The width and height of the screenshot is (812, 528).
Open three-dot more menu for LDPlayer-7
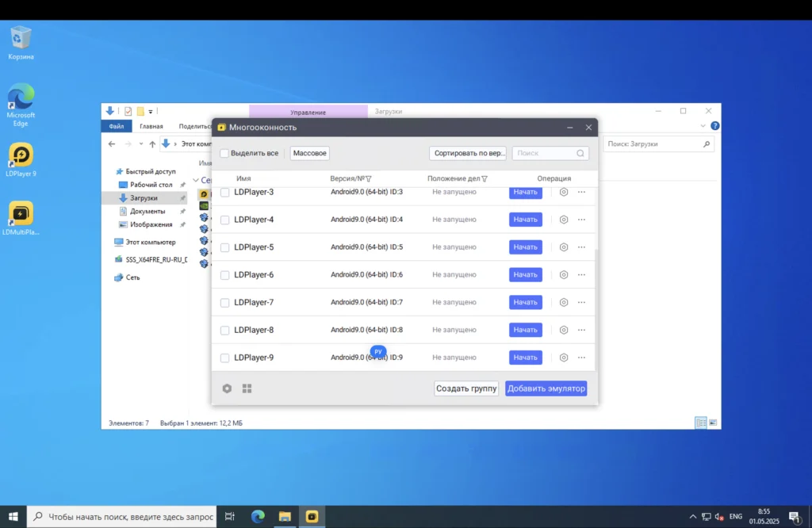click(x=581, y=302)
